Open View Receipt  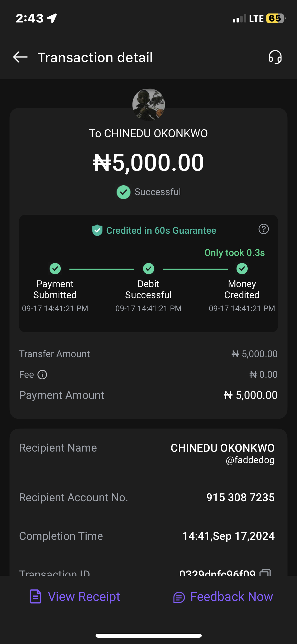84,597
